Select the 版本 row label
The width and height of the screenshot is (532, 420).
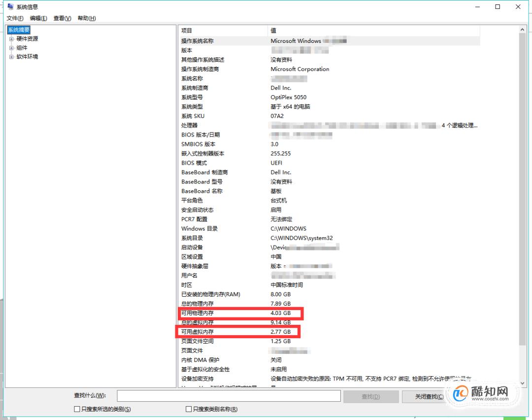pyautogui.click(x=187, y=50)
